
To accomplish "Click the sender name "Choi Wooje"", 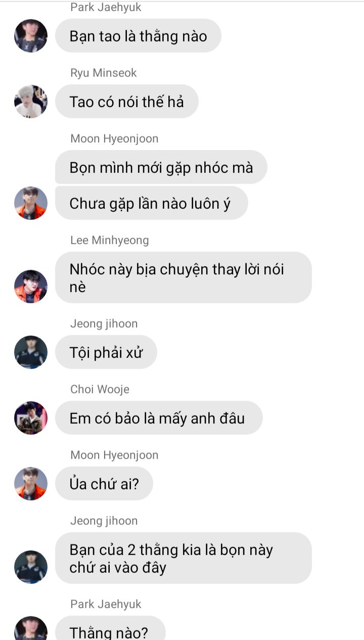I will point(100,389).
